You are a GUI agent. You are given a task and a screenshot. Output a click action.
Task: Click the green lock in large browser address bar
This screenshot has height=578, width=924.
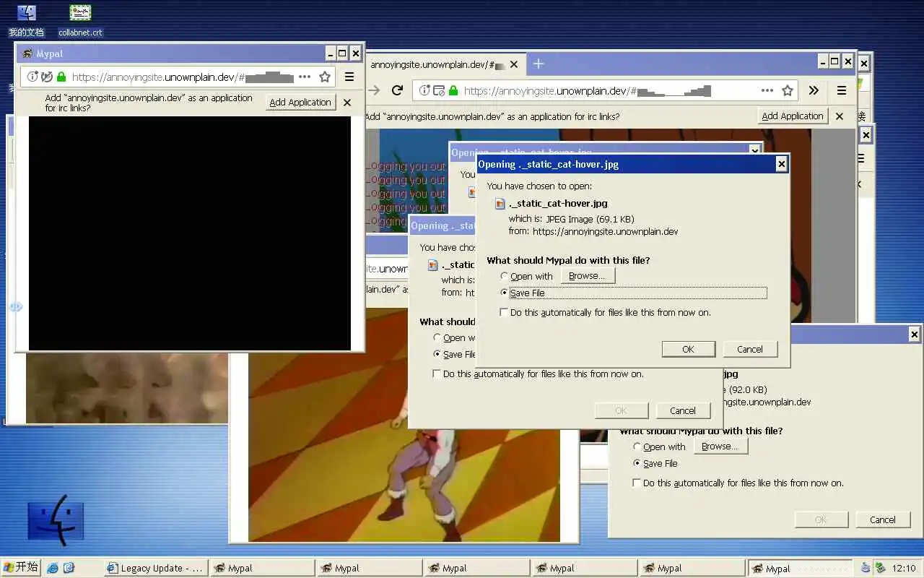click(x=453, y=90)
